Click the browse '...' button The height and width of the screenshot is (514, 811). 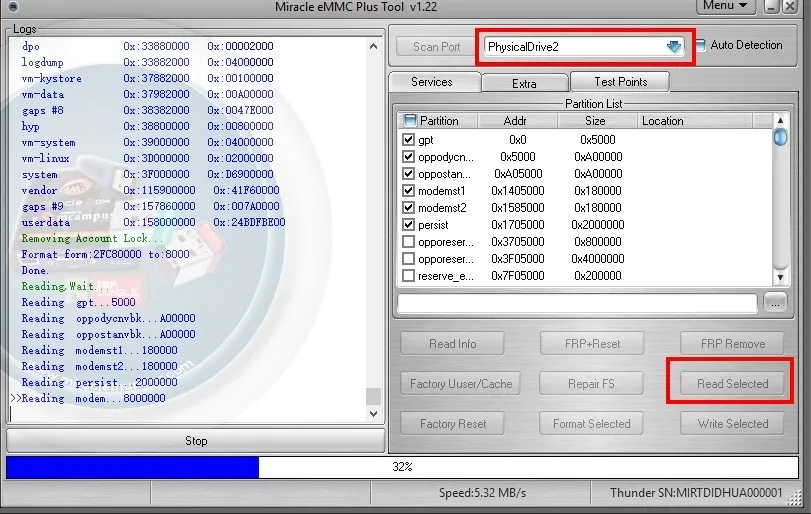click(x=774, y=303)
